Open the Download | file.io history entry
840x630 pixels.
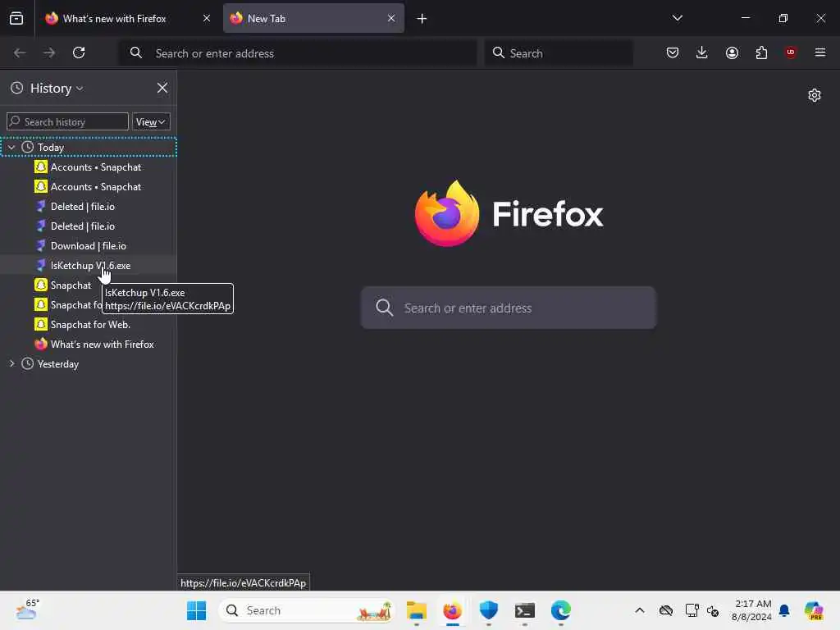pos(89,246)
